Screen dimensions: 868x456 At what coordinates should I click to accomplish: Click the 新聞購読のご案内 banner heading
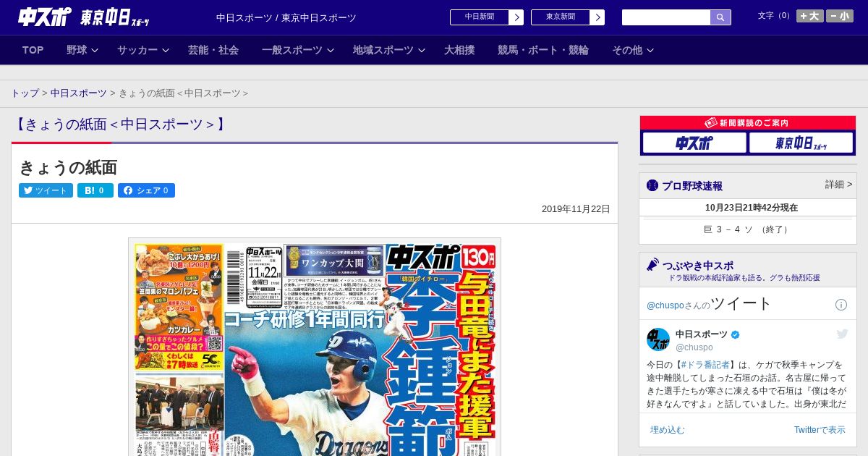[x=748, y=123]
